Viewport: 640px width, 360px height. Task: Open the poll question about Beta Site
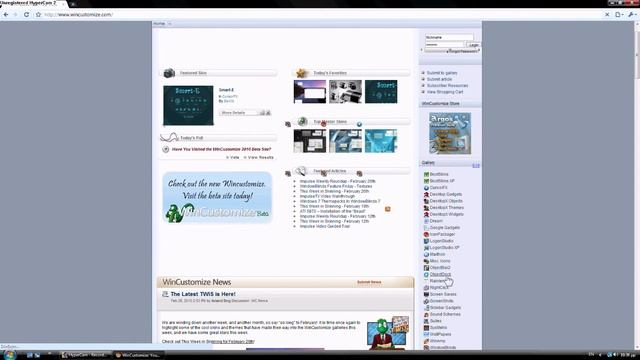[x=221, y=149]
